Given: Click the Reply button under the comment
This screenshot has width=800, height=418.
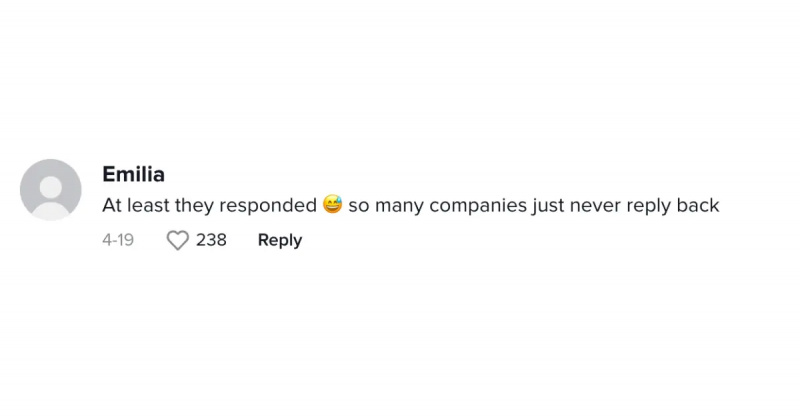Looking at the screenshot, I should click(x=280, y=240).
